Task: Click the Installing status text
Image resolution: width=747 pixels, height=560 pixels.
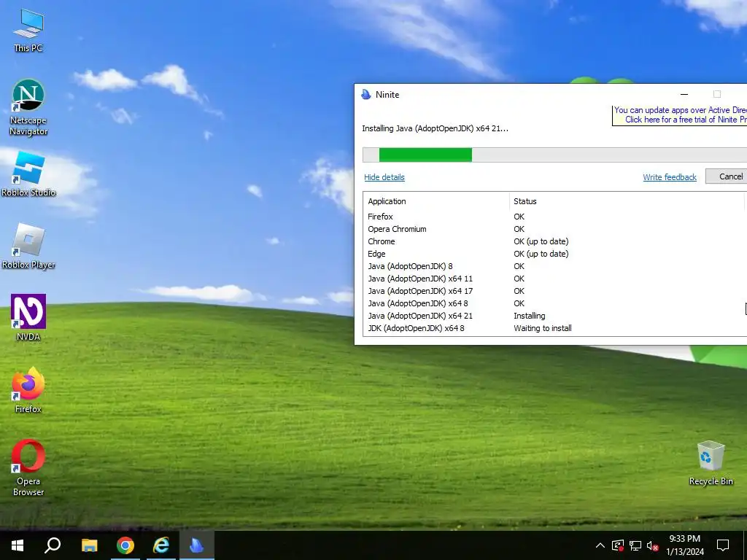Action: tap(530, 316)
